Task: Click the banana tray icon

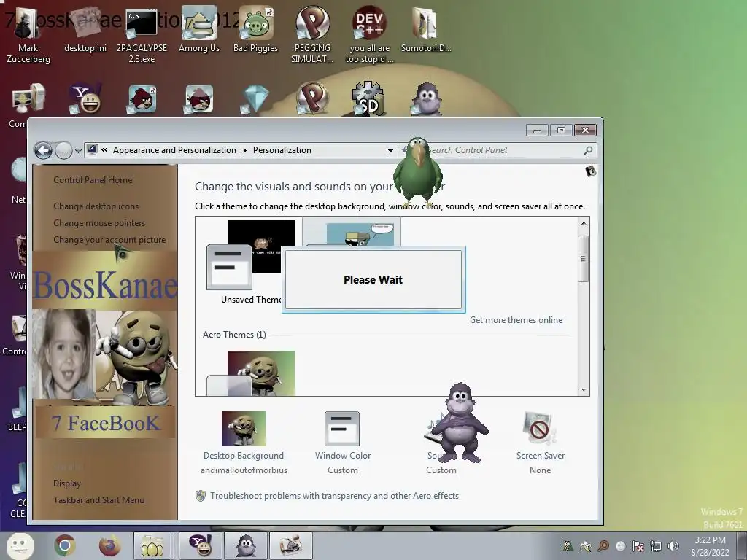Action: 586,546
